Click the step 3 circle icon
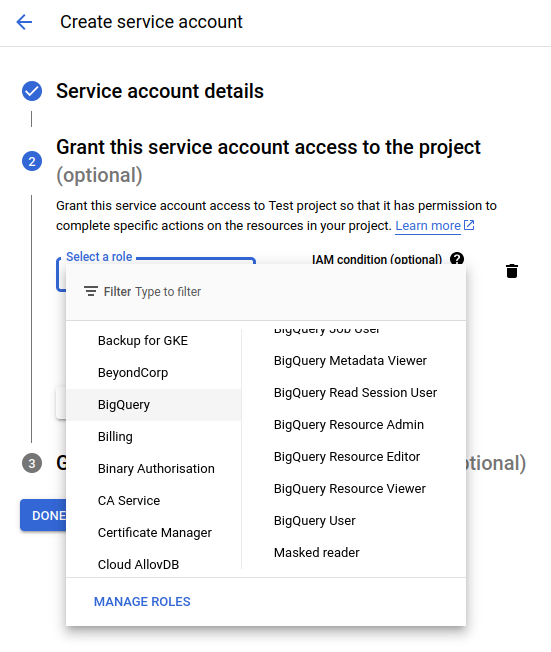The height and width of the screenshot is (652, 551). 32,463
